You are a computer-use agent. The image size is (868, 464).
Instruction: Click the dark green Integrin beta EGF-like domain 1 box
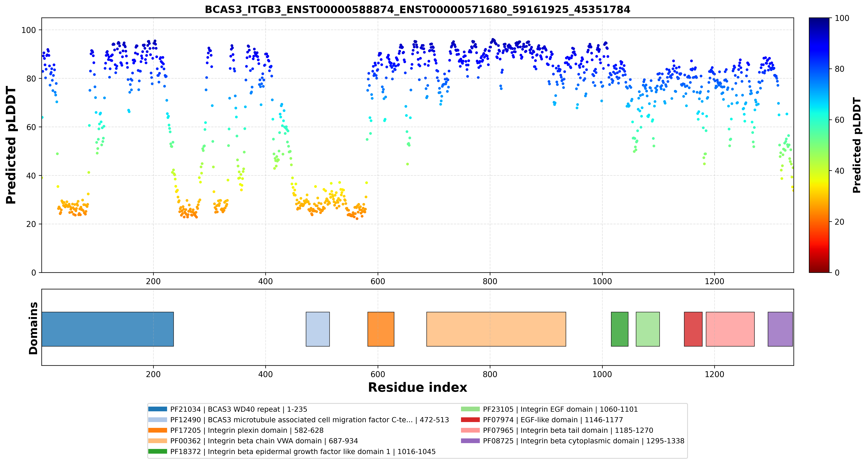tap(620, 329)
